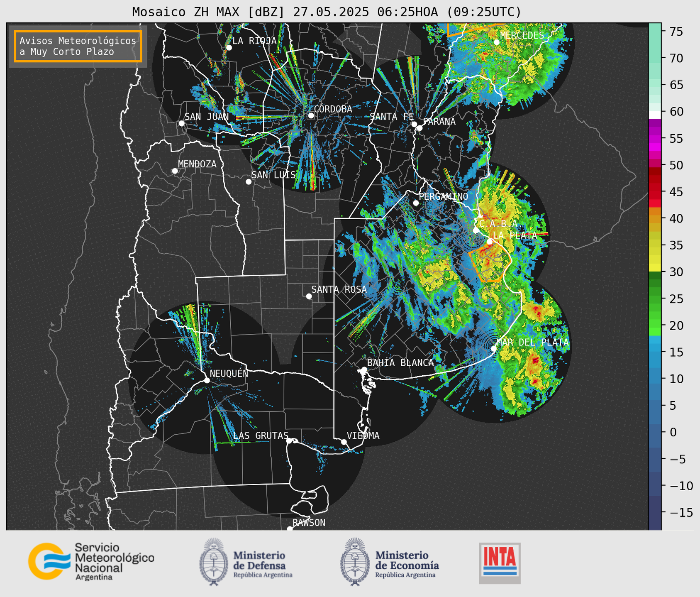Click the SAN LUIS city label
The image size is (700, 597).
[x=273, y=175]
